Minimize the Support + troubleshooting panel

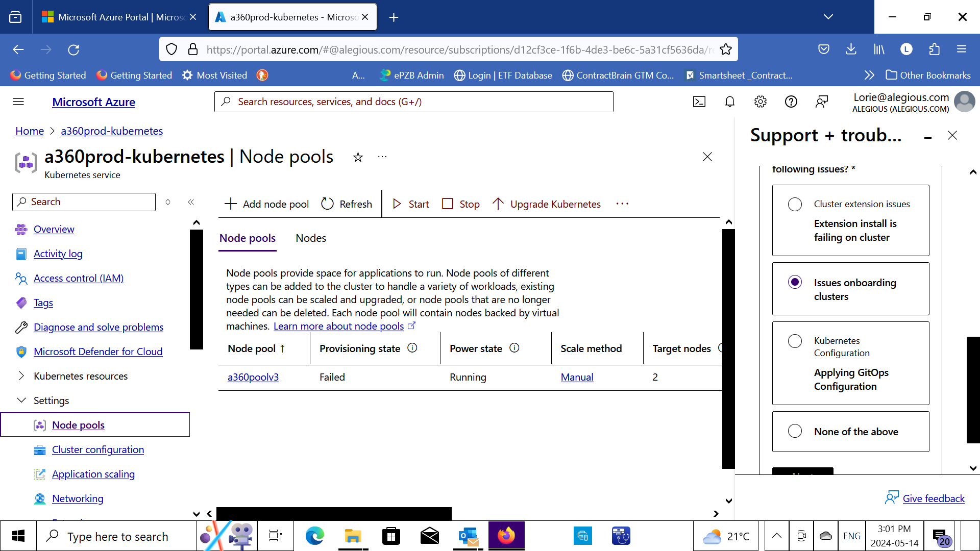pos(928,136)
